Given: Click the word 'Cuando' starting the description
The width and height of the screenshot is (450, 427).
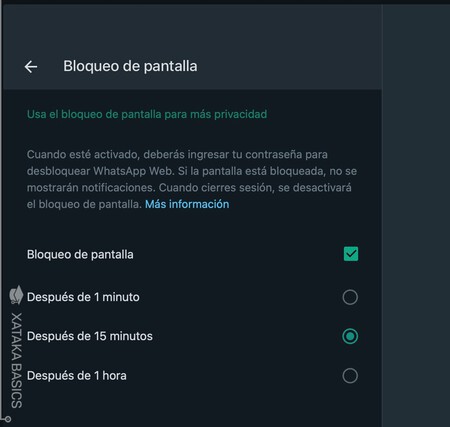Looking at the screenshot, I should (47, 155).
